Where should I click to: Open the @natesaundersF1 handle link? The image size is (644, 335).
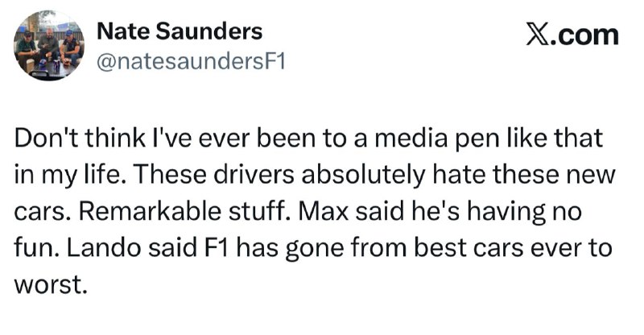coord(191,61)
